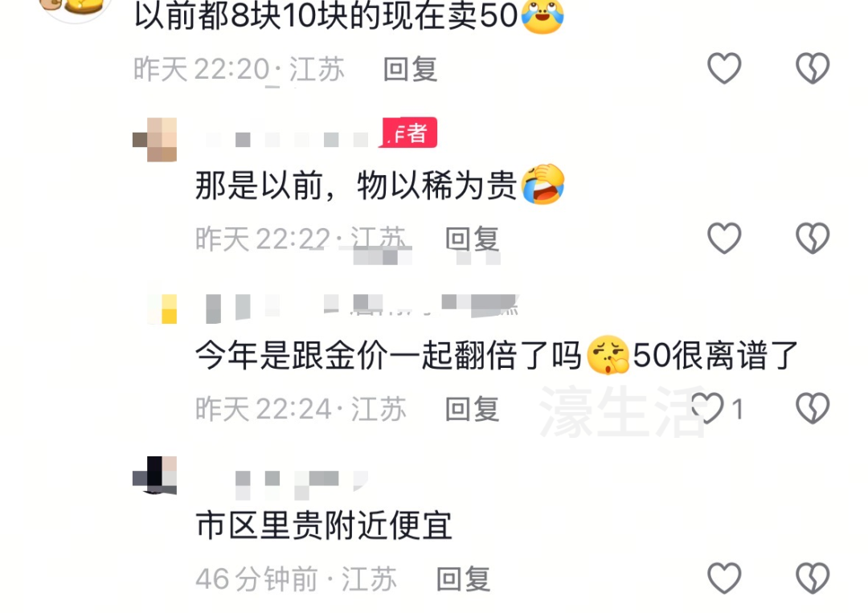
Task: Select comment text 那是以前，物以稀为贵
Action: coord(356,186)
